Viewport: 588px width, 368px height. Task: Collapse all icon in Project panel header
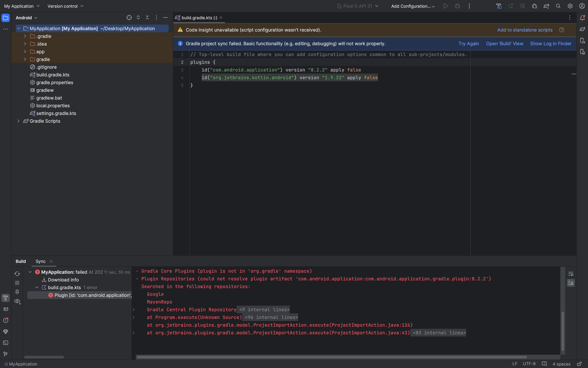tap(147, 18)
